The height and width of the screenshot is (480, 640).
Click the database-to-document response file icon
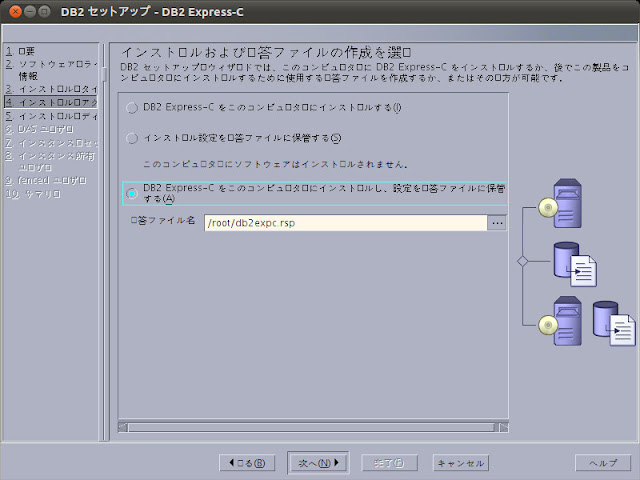click(x=575, y=264)
